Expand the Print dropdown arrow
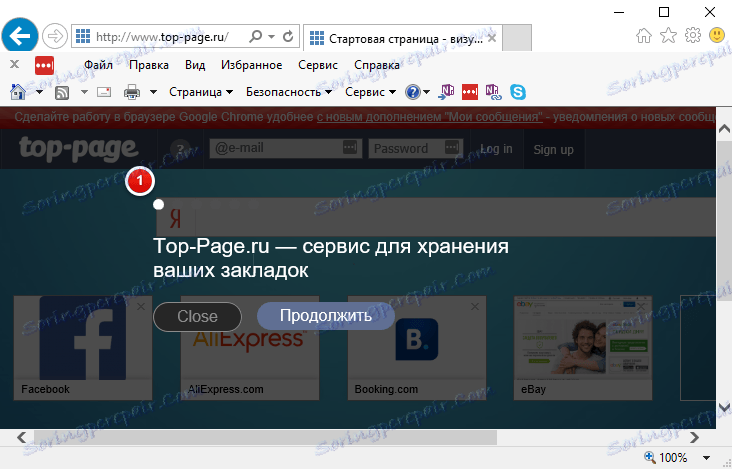This screenshot has width=732, height=469. (x=153, y=92)
